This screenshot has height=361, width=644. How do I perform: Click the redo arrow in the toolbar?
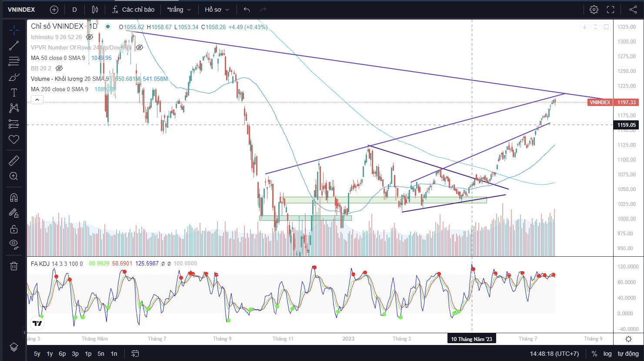(263, 10)
